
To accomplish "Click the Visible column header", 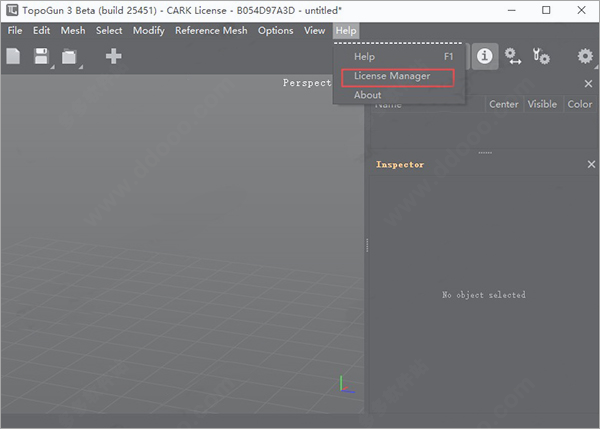I will click(x=542, y=104).
